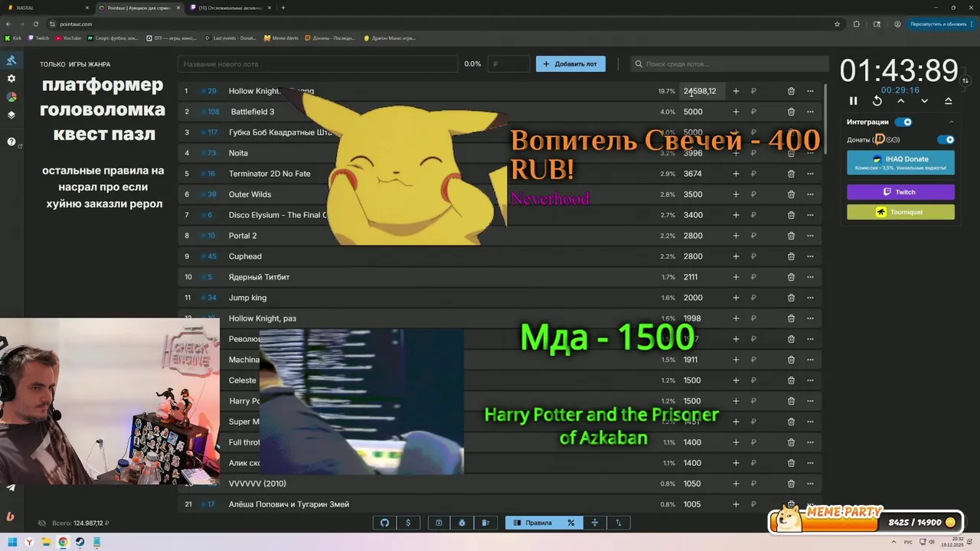Add amount with plus on Jump king row

click(736, 298)
